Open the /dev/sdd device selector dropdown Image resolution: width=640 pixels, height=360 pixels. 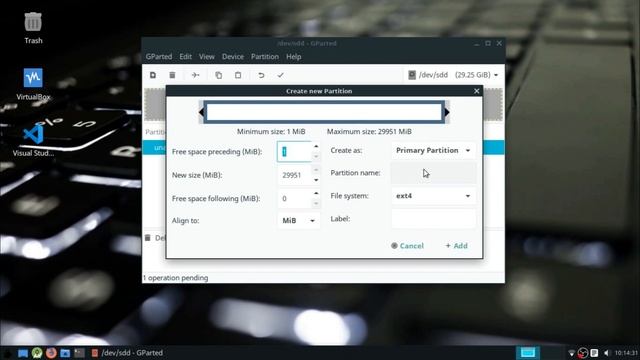coord(453,75)
